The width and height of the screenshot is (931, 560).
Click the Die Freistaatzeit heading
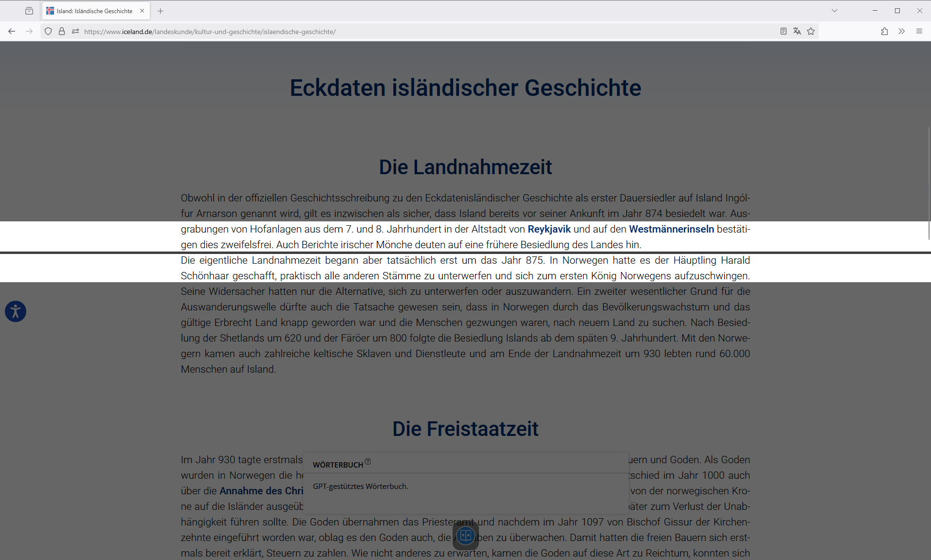click(x=465, y=429)
